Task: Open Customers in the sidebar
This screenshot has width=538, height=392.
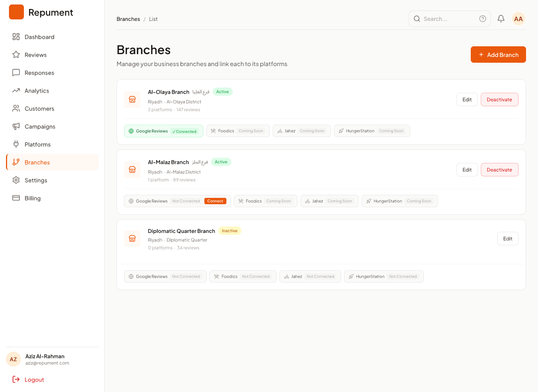Action: pyautogui.click(x=52, y=109)
